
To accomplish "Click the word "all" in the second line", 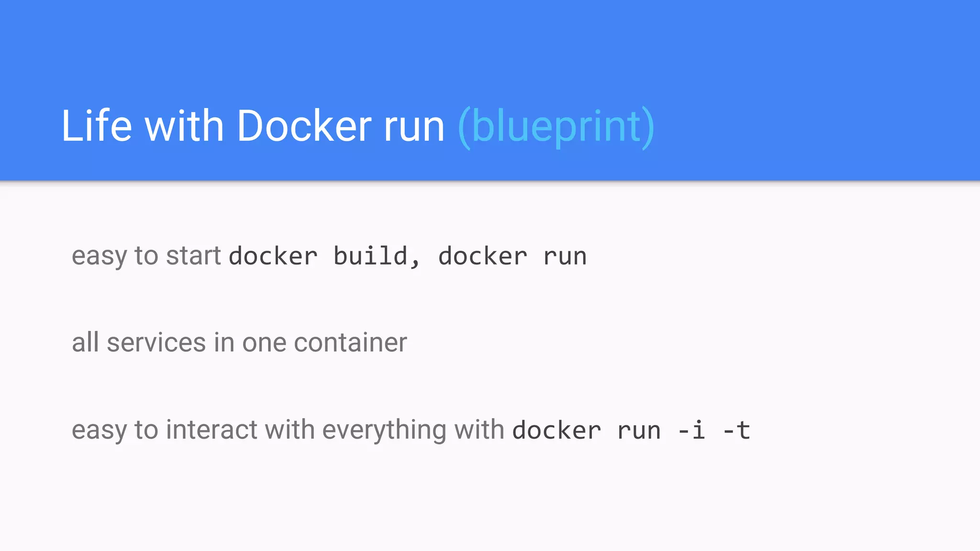I will [x=85, y=342].
